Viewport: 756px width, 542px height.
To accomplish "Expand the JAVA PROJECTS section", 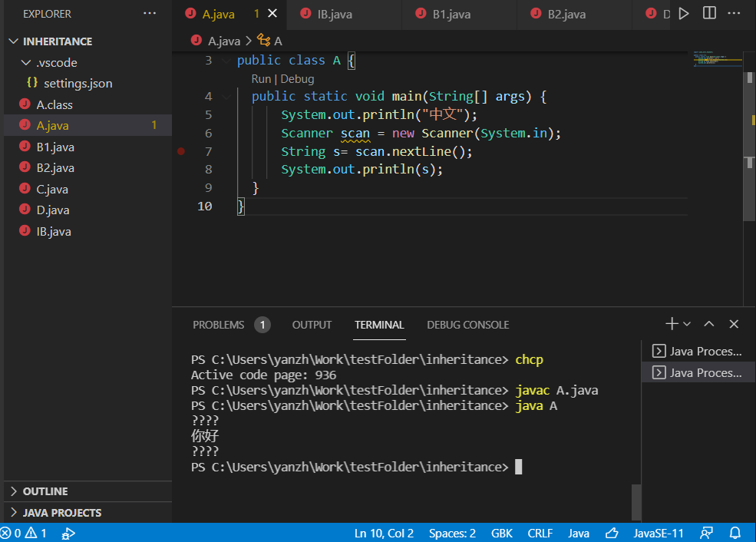I will (87, 513).
